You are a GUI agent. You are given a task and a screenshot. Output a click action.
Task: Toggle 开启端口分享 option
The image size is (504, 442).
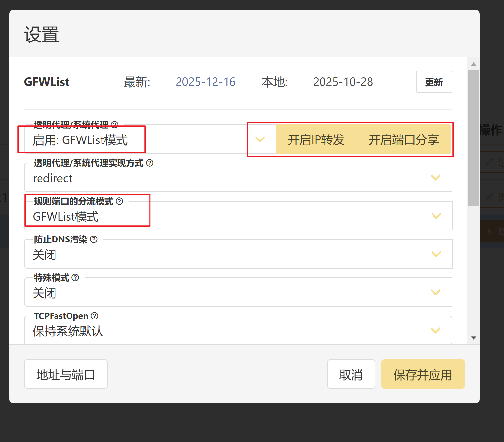coord(403,140)
